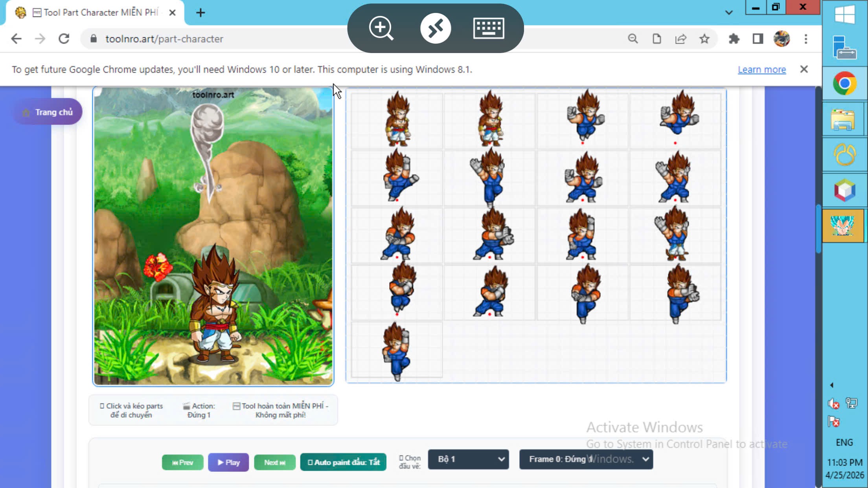The image size is (868, 488).
Task: Open the Chrome profile avatar
Action: pos(782,39)
